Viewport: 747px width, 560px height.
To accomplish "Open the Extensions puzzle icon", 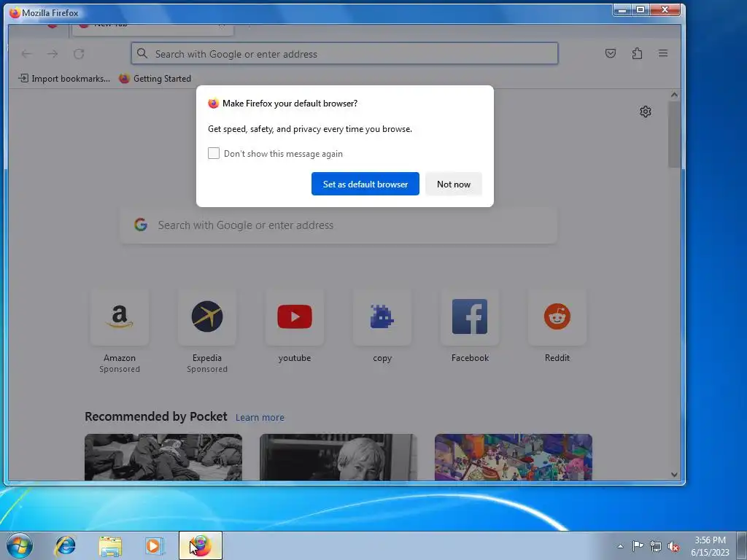I will [x=637, y=53].
